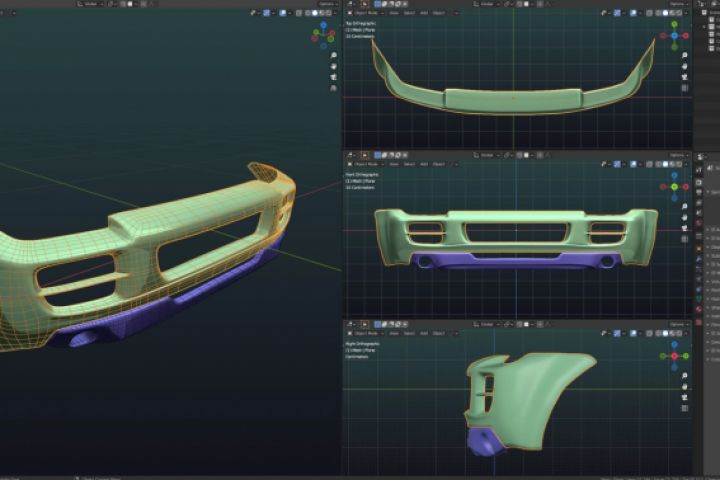Switch perspective/orthographic icon in perspective viewport
Screen dimensions: 720x480
[x=333, y=88]
